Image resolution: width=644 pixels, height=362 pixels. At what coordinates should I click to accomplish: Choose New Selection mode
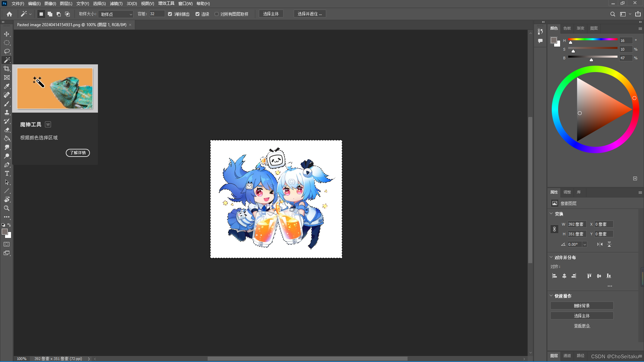coord(41,14)
